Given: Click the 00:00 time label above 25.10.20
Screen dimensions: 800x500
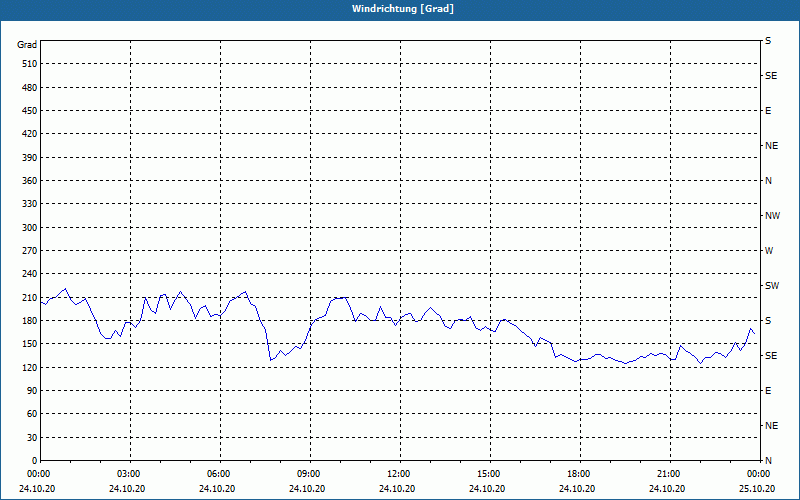Looking at the screenshot, I should 758,474.
